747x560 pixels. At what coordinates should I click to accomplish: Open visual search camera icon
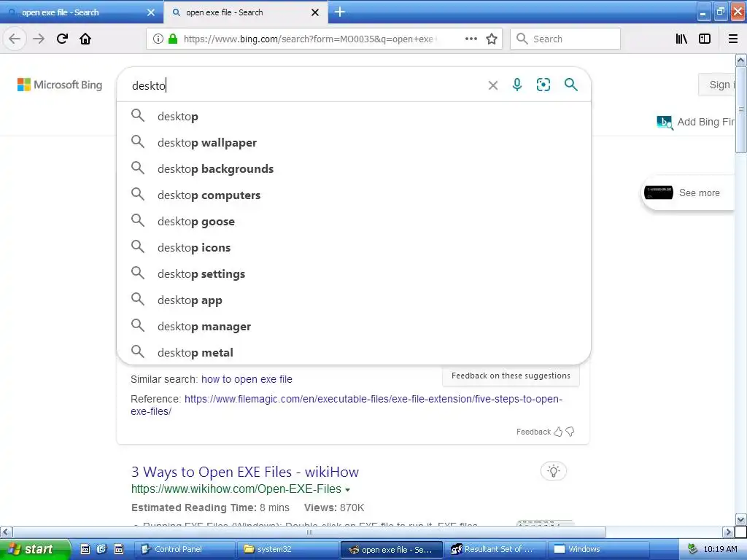point(543,85)
